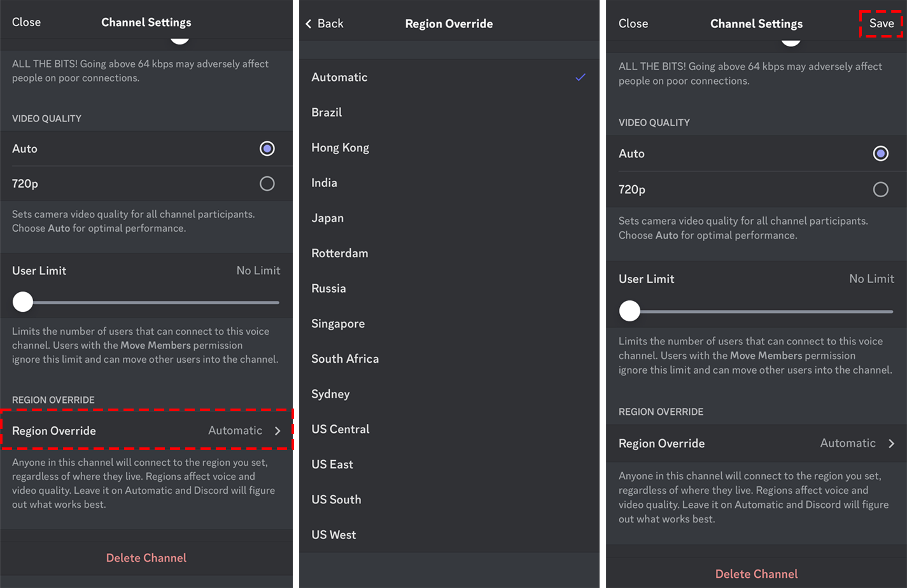
Task: Click the User Limit slider handle
Action: click(x=22, y=302)
